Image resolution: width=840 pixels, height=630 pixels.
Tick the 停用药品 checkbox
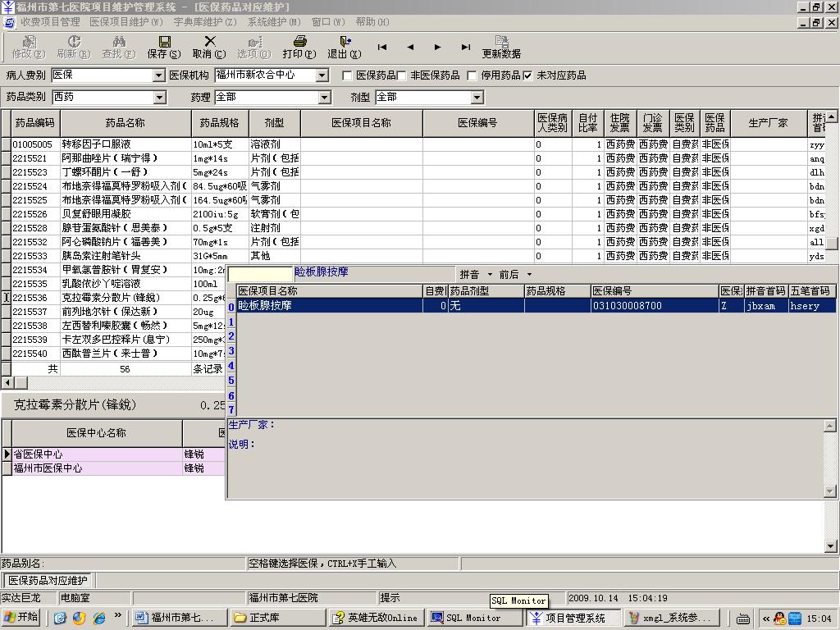tap(472, 75)
